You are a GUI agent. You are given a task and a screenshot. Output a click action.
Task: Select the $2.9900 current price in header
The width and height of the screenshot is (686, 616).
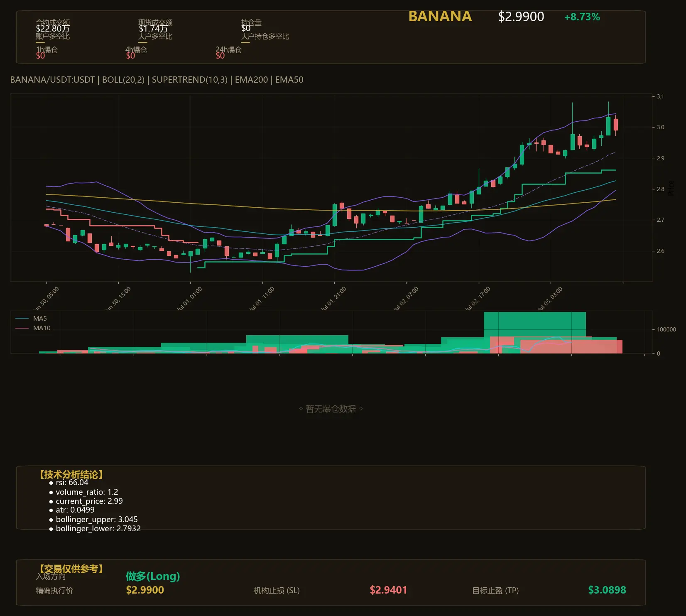tap(521, 17)
